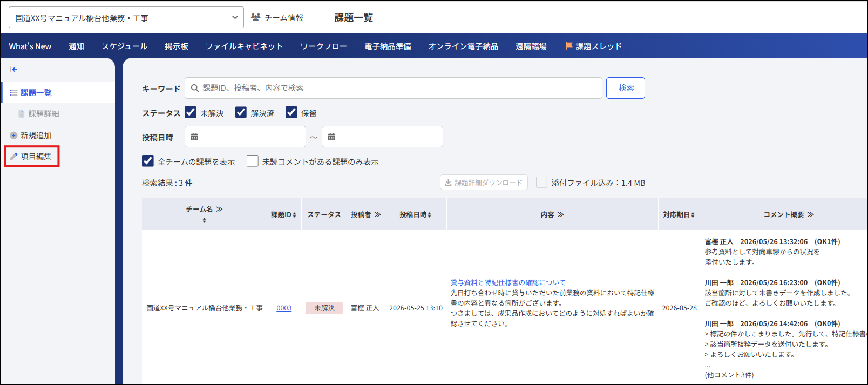
Task: Expand the 内容 column chevron
Action: coord(560,215)
